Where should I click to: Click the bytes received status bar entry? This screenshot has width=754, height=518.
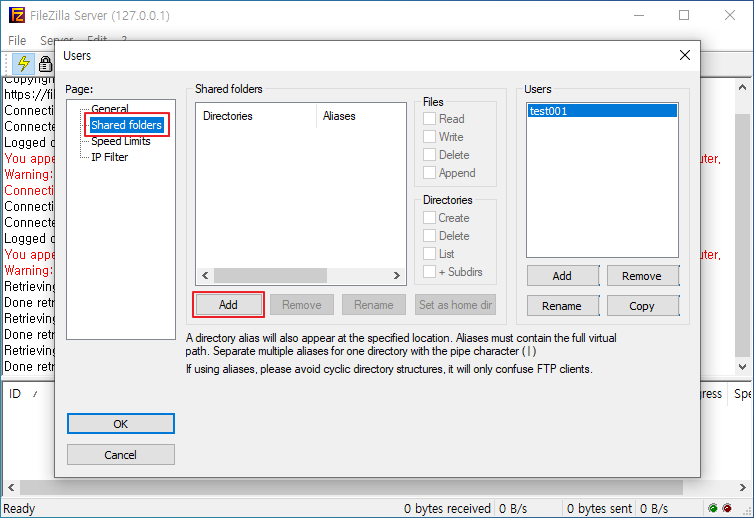[447, 508]
